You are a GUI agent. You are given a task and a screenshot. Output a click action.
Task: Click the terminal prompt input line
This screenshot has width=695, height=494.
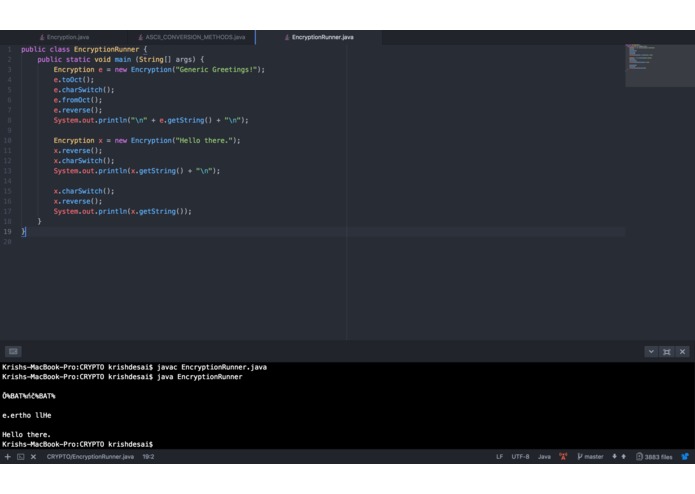coord(78,444)
